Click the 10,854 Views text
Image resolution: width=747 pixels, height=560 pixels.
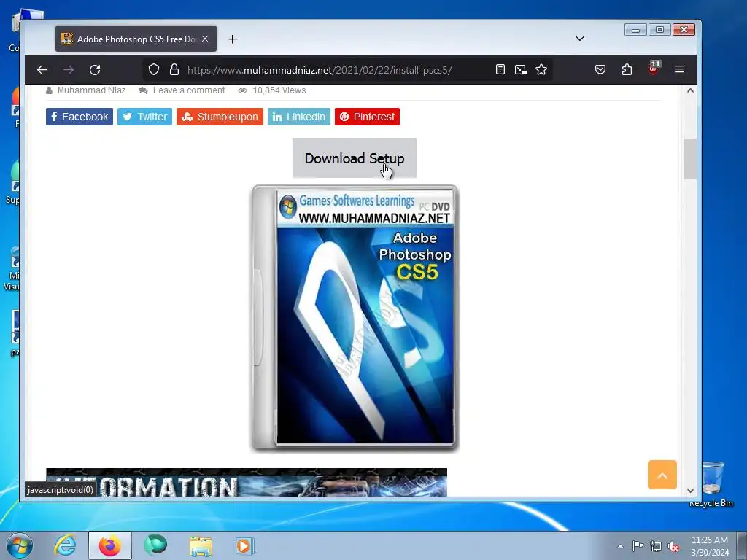pos(279,90)
